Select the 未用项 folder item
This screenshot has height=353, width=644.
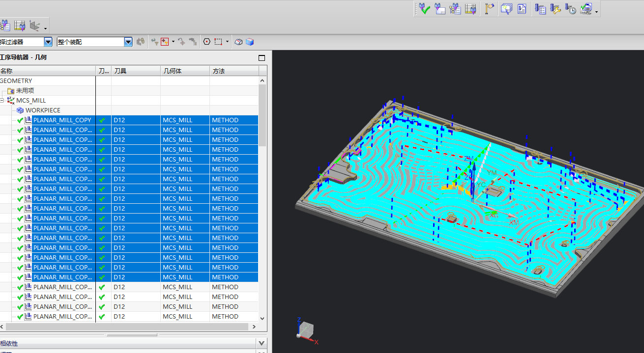(25, 90)
